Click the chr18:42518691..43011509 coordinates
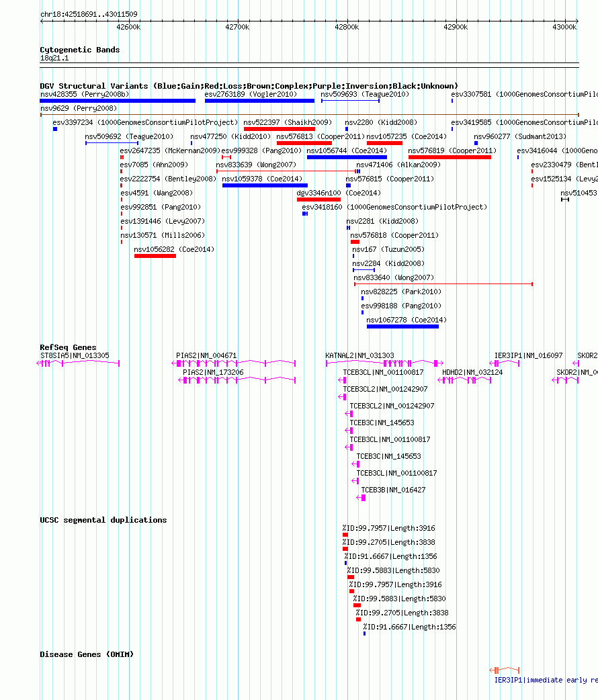Viewport: 598px width, 700px height. coord(89,14)
